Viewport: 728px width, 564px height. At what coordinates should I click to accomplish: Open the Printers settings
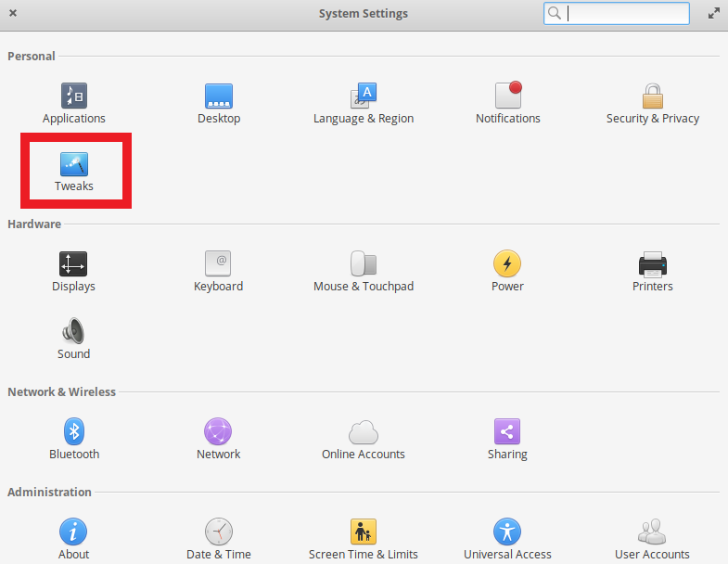click(x=652, y=272)
